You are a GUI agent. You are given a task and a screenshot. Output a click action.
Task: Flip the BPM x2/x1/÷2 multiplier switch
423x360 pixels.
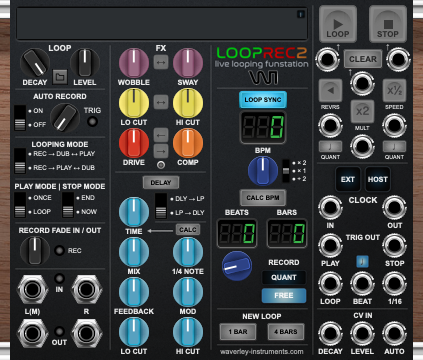286,171
